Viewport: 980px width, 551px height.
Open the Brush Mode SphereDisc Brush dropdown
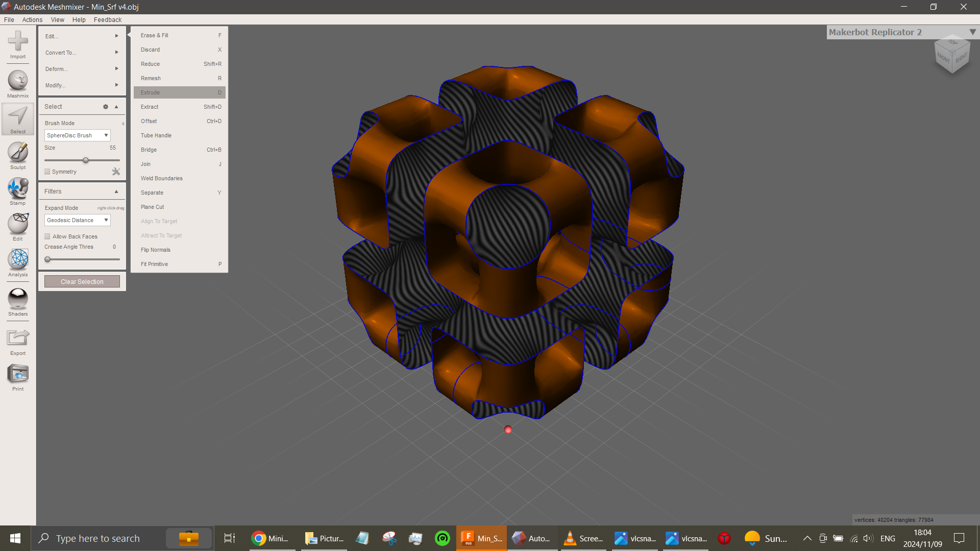click(x=77, y=135)
